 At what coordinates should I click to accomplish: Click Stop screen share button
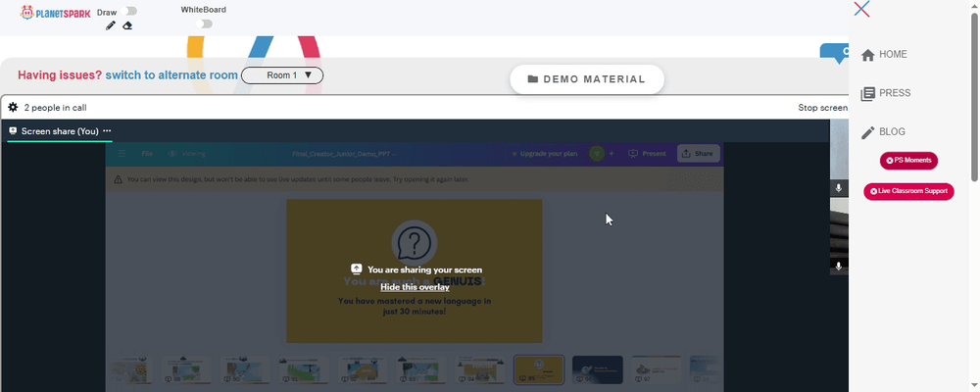pyautogui.click(x=823, y=108)
